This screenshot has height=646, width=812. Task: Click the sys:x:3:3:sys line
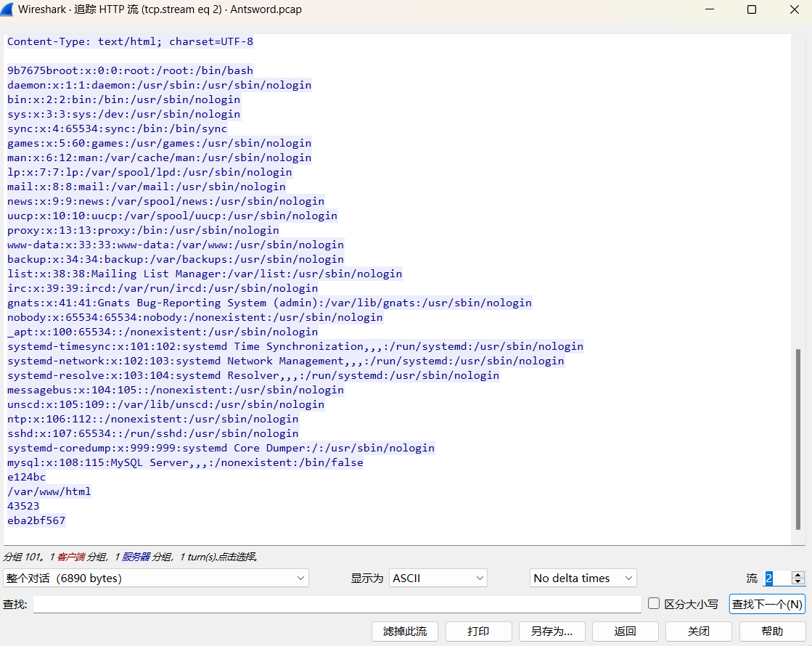pyautogui.click(x=124, y=114)
